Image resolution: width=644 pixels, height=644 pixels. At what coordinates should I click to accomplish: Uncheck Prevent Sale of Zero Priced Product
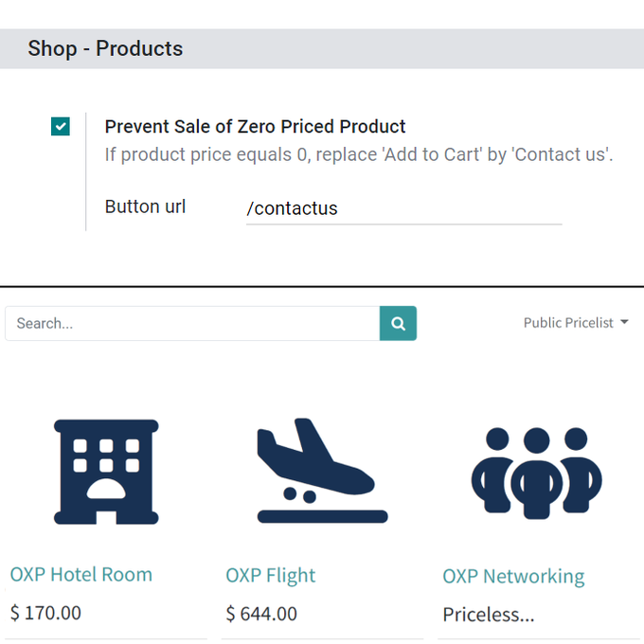[x=61, y=126]
